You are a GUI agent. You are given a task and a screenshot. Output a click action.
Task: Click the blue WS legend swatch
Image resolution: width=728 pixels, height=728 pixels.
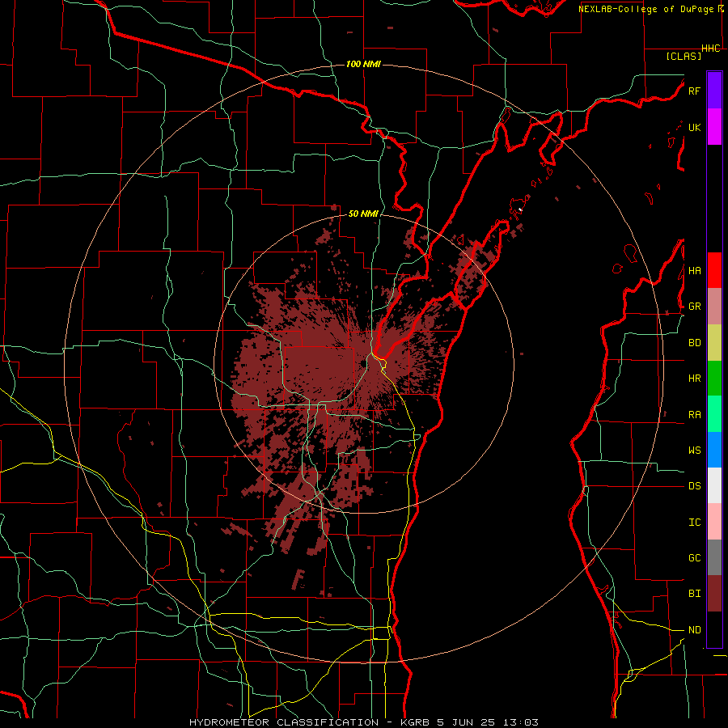point(714,450)
